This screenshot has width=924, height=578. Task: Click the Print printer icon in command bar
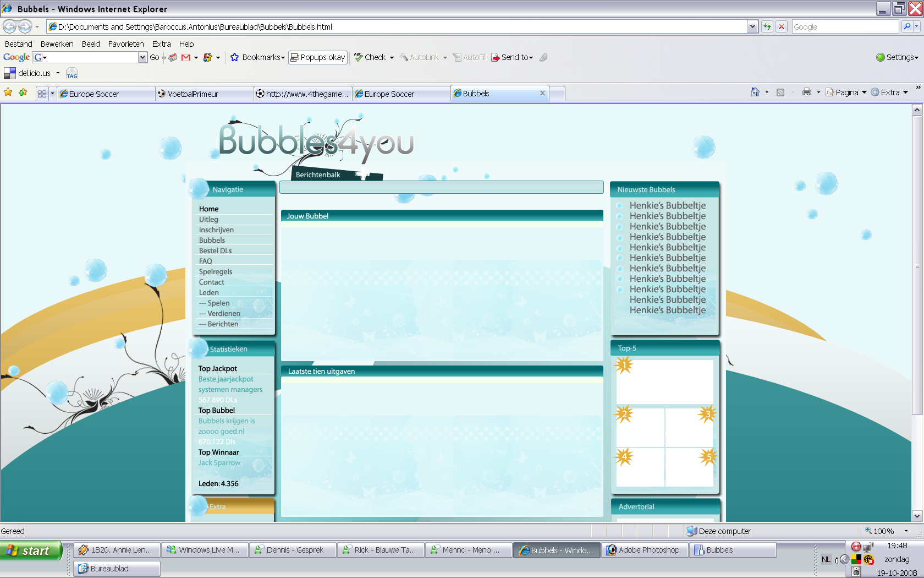[x=807, y=92]
